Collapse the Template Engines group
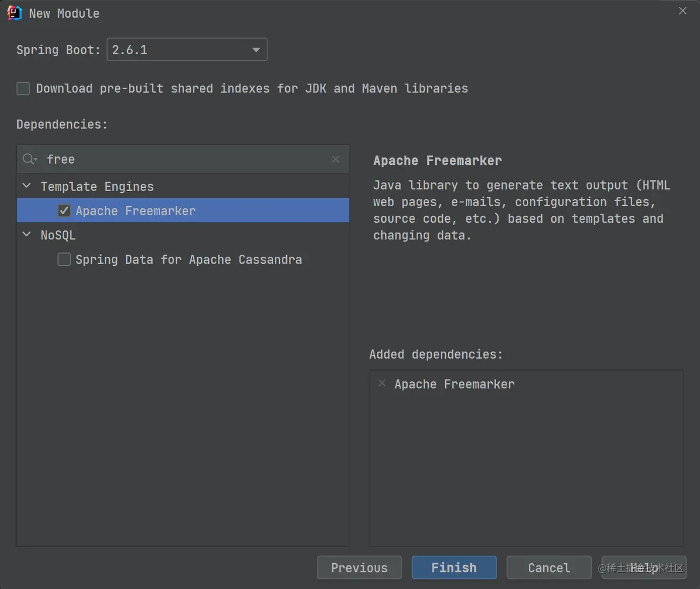 [26, 186]
